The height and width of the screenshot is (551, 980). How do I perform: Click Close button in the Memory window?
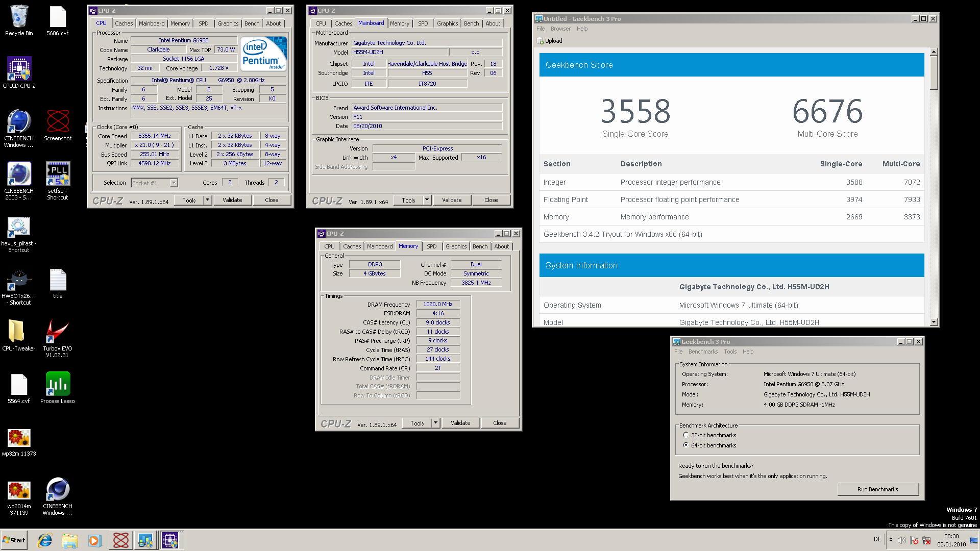[500, 423]
